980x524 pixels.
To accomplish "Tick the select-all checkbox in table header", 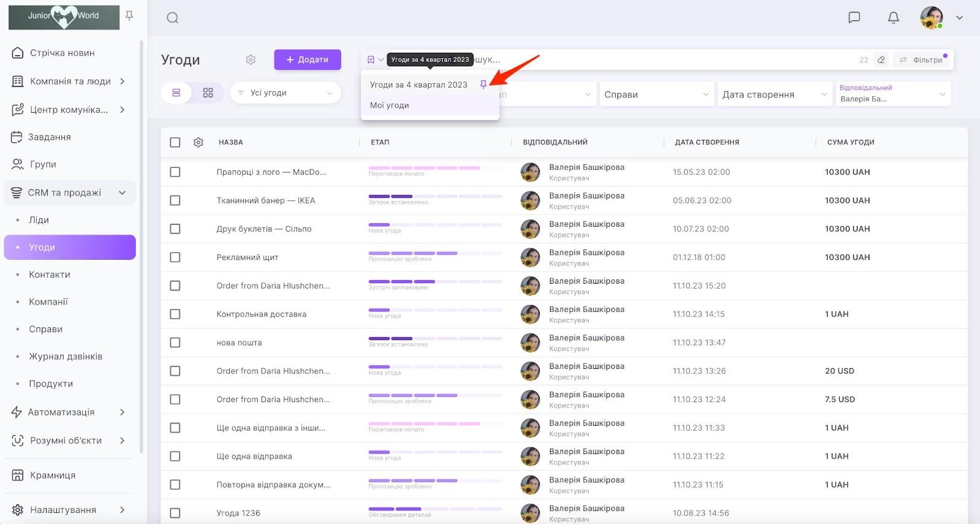I will (x=175, y=142).
